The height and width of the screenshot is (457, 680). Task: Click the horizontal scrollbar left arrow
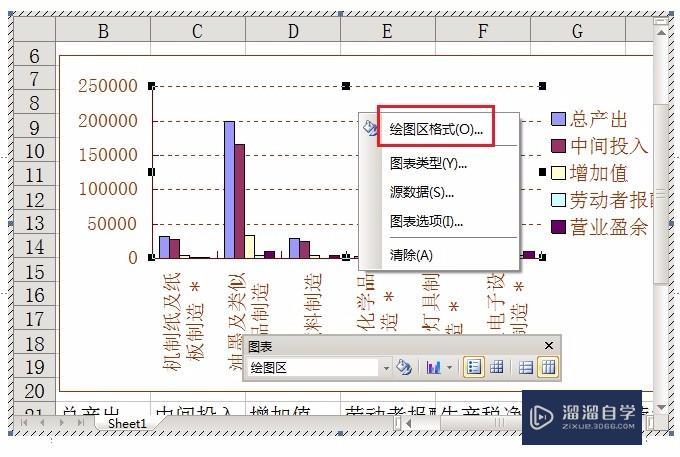click(x=408, y=423)
